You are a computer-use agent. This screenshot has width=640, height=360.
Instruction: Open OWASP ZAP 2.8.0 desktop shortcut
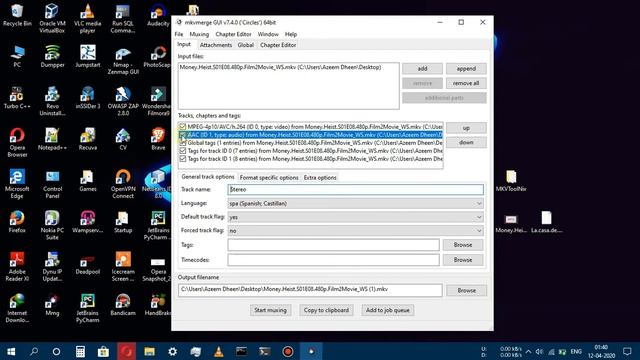(x=123, y=101)
